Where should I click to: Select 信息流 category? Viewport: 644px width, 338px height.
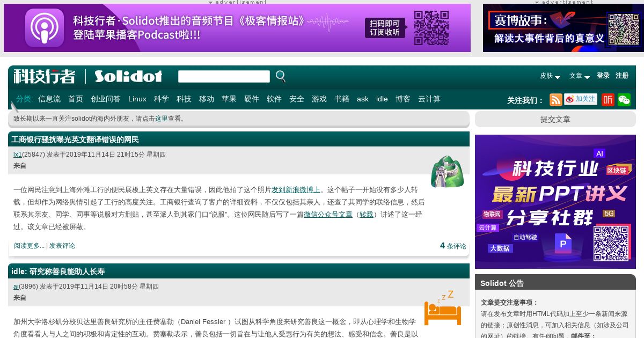[x=49, y=99]
